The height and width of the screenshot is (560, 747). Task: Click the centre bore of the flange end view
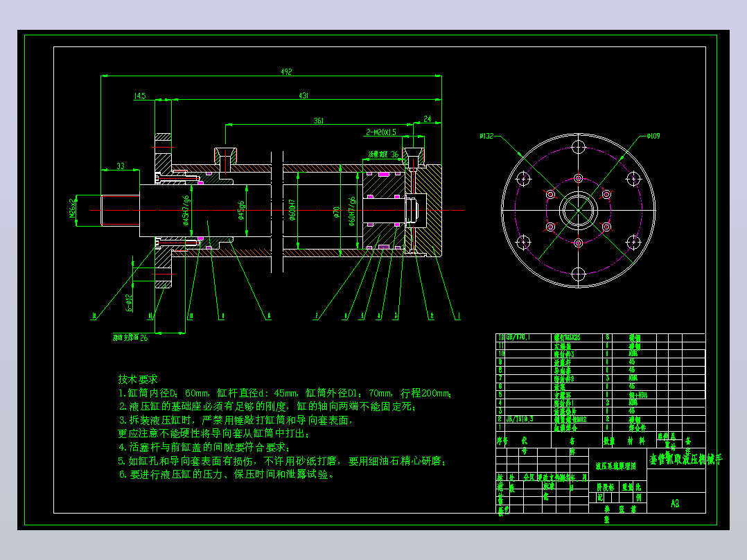pos(579,210)
